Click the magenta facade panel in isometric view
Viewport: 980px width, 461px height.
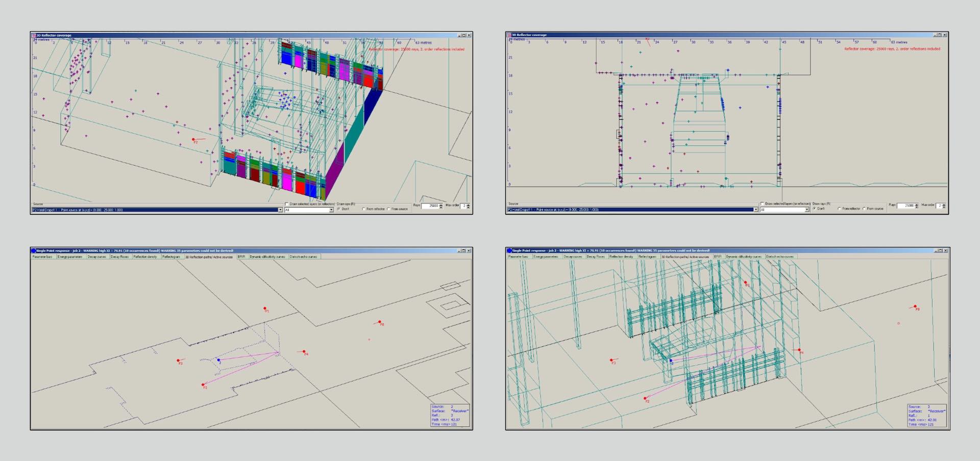click(287, 180)
